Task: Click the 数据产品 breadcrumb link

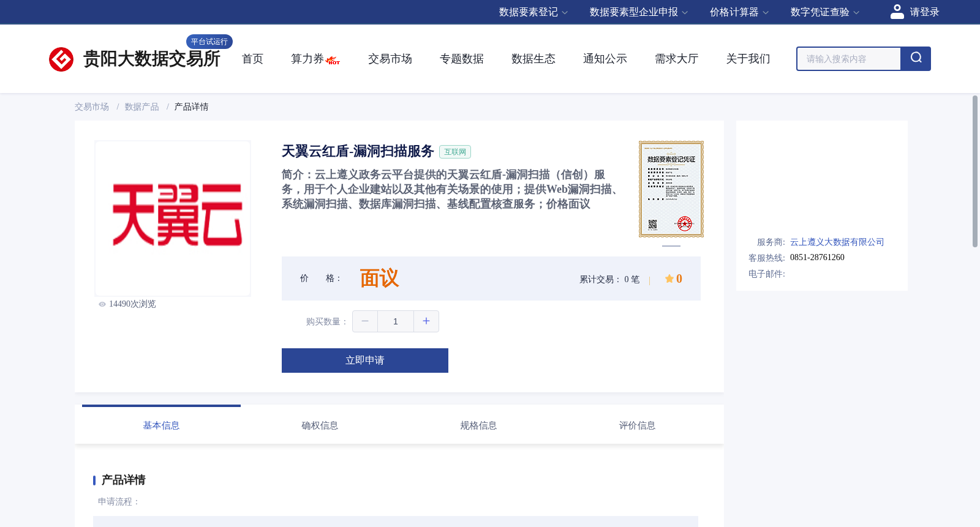Action: pyautogui.click(x=142, y=107)
